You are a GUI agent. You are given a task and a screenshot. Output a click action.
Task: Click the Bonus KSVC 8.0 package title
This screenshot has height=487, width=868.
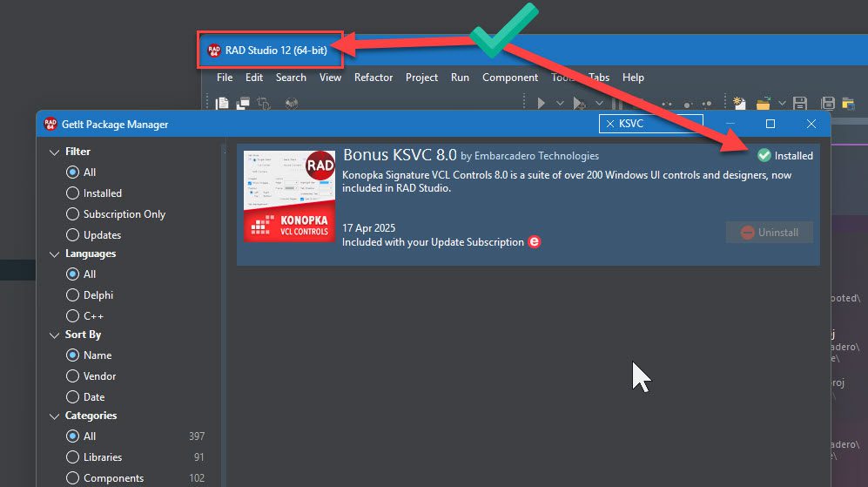[x=400, y=154]
